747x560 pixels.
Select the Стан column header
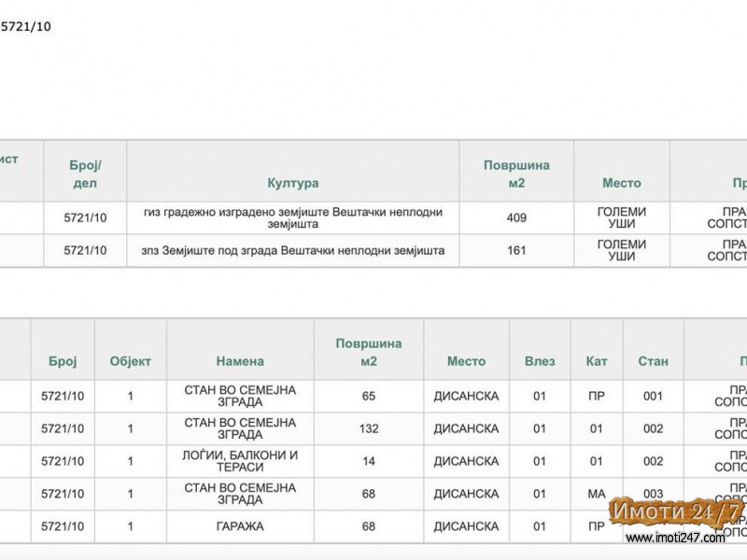coord(653,361)
